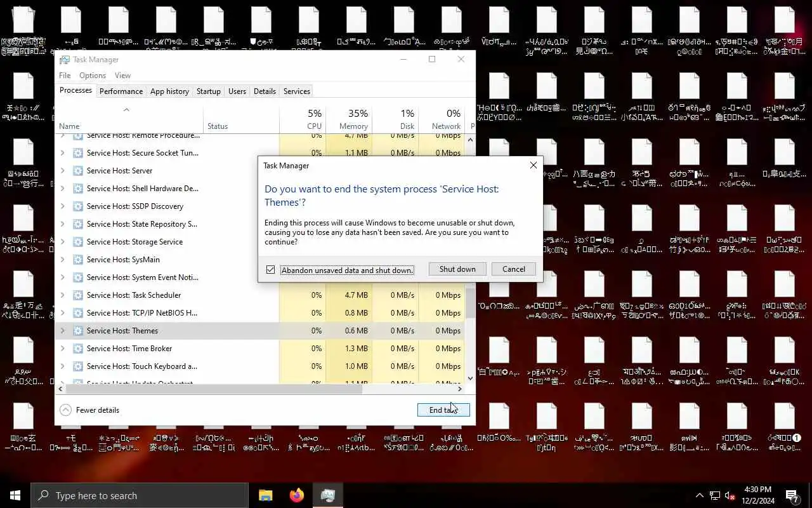Image resolution: width=812 pixels, height=508 pixels.
Task: Click the Network column header
Action: tap(442, 119)
